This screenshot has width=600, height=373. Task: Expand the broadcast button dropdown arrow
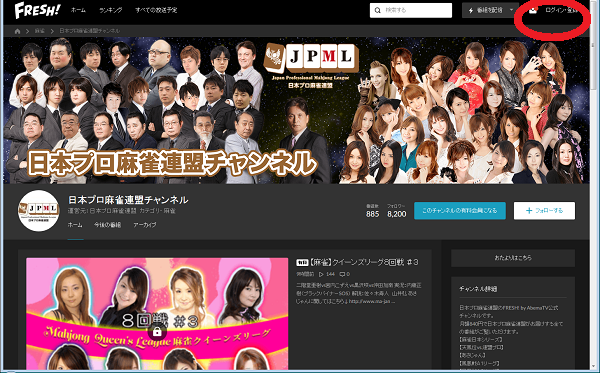pyautogui.click(x=512, y=10)
